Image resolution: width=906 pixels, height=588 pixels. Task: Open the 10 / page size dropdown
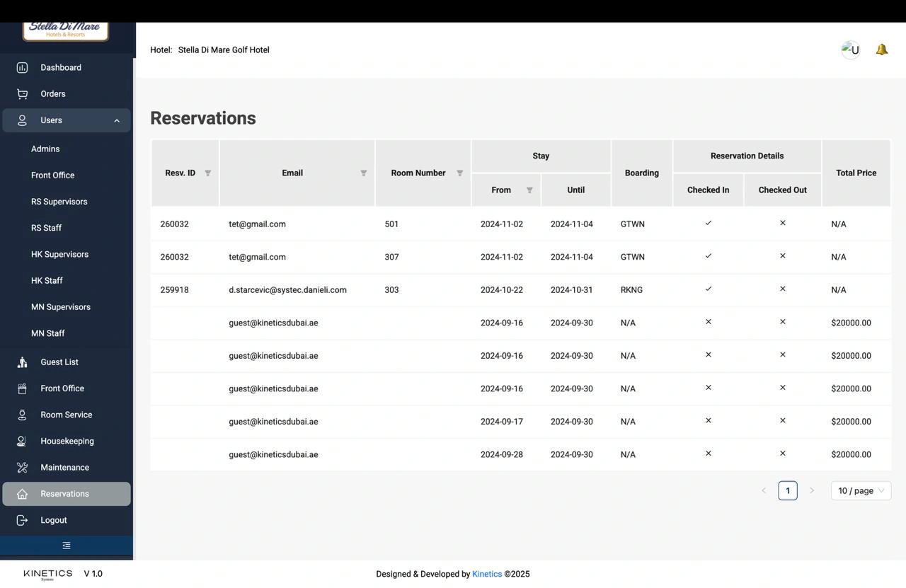click(861, 491)
